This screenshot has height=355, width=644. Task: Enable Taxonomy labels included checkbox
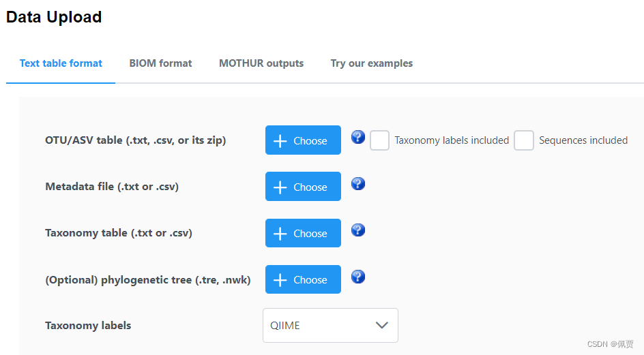click(379, 140)
